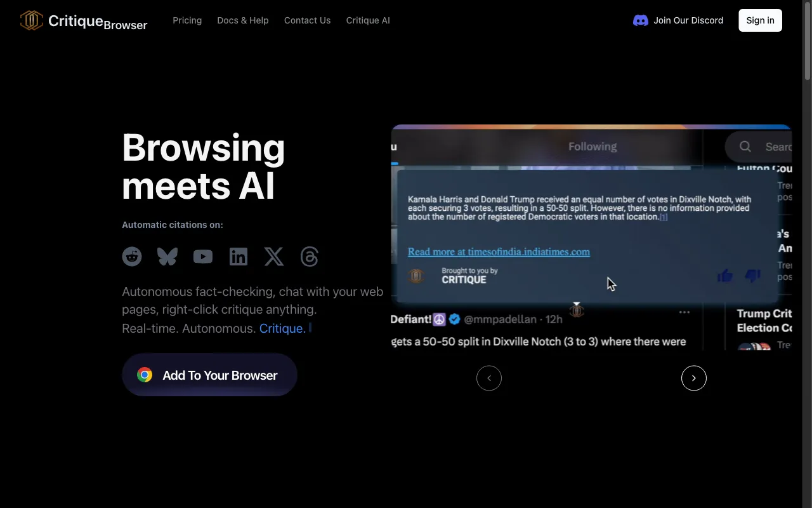Image resolution: width=812 pixels, height=508 pixels.
Task: Click the Discord logo icon
Action: [641, 20]
